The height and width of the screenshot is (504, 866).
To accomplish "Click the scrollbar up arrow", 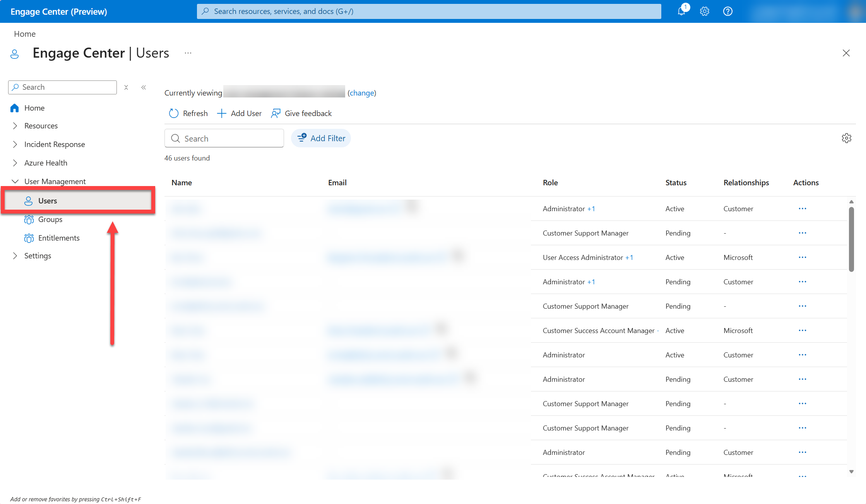I will click(851, 202).
